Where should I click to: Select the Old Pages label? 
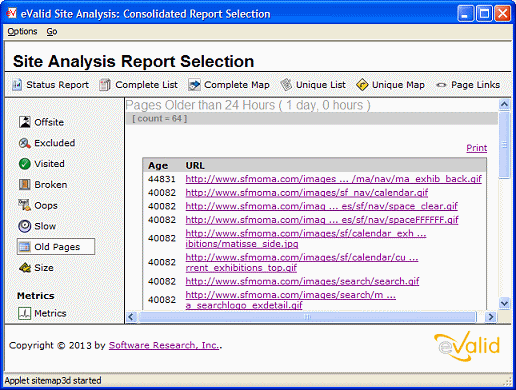[57, 247]
